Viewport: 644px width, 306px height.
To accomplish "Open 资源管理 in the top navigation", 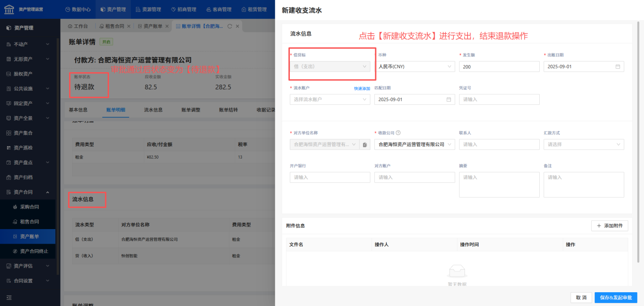I will (148, 9).
